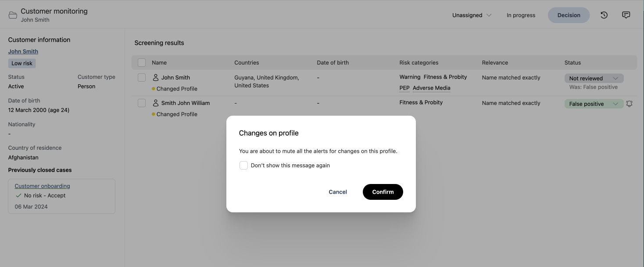Check the select-all checkbox in table header

click(141, 62)
